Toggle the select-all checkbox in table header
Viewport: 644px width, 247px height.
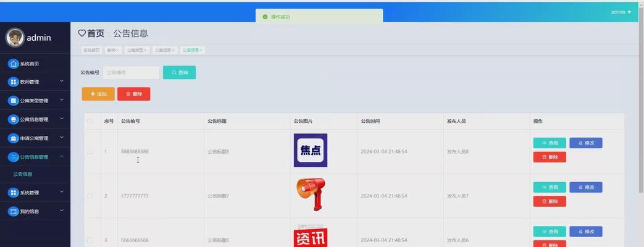click(90, 121)
